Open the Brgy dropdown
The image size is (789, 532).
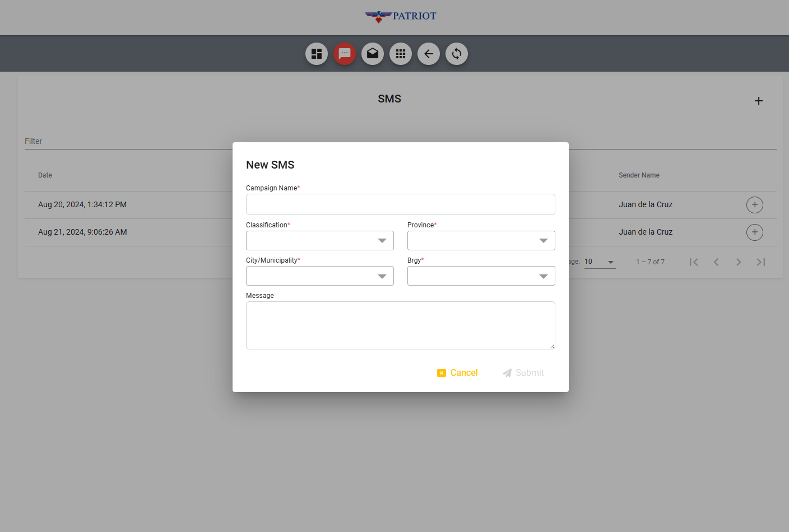tap(481, 276)
